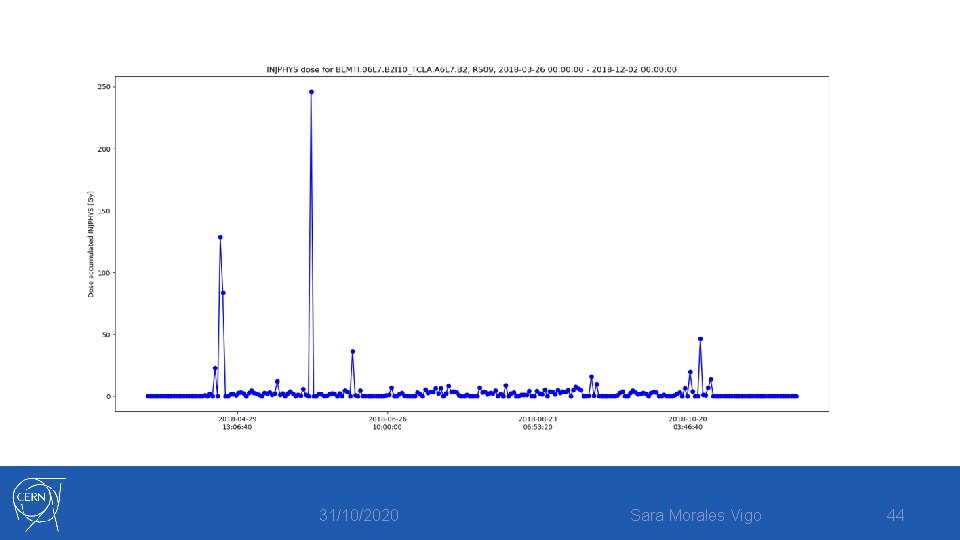Click the y-axis tick label 50

tap(105, 335)
